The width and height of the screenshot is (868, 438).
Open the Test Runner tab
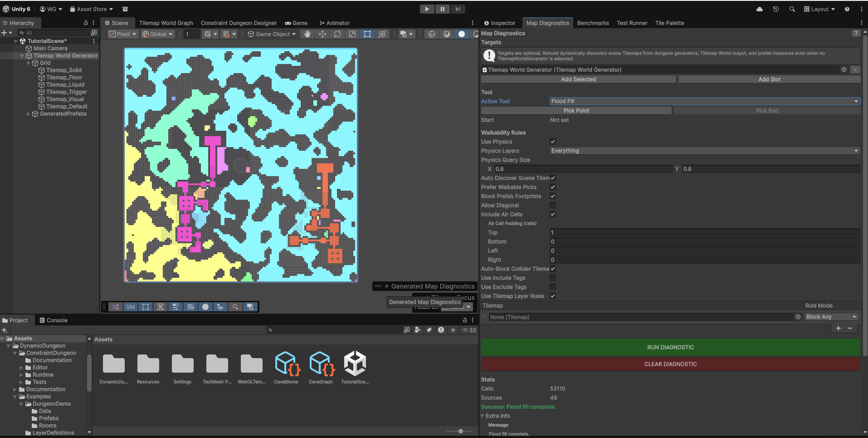point(632,23)
